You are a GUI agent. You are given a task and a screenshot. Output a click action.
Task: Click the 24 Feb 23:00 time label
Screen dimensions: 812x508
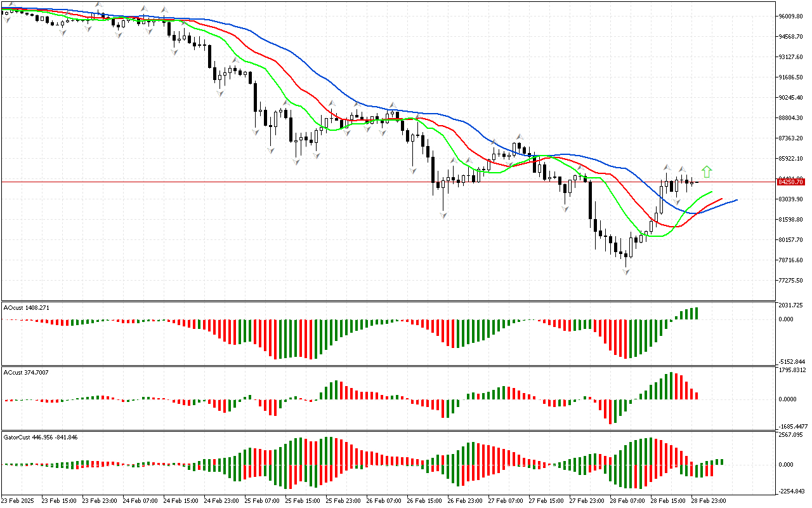point(221,501)
